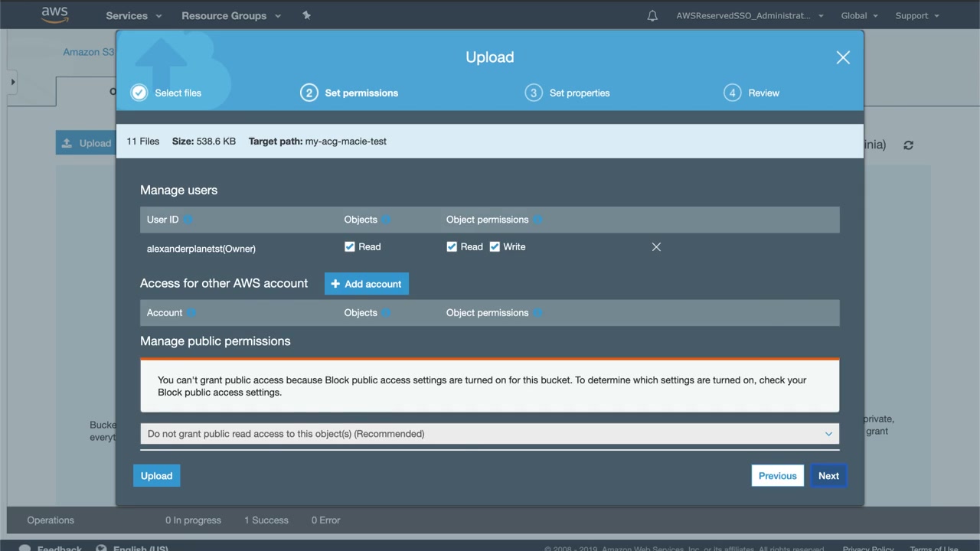Click the Operations label in status bar

(51, 520)
